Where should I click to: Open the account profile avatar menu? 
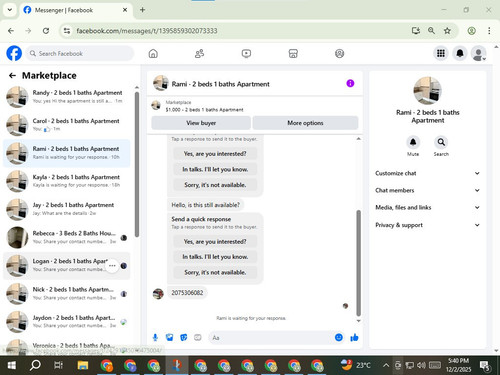pos(479,53)
